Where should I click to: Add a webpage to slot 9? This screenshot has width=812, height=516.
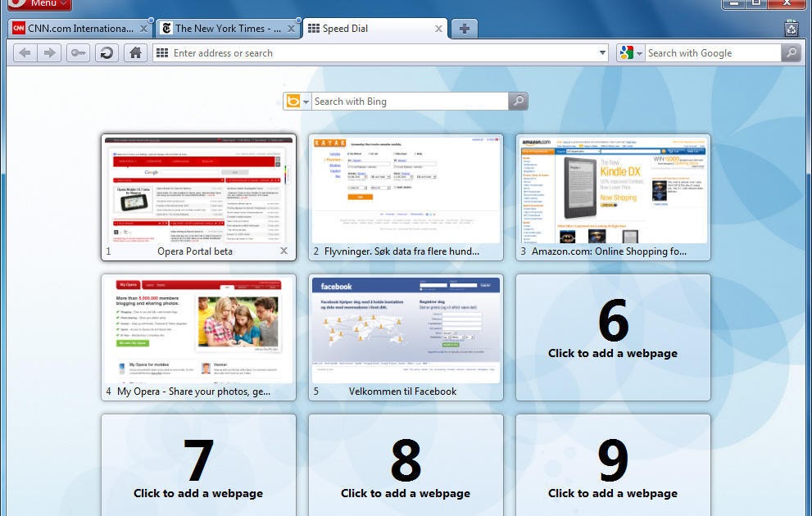tap(613, 466)
